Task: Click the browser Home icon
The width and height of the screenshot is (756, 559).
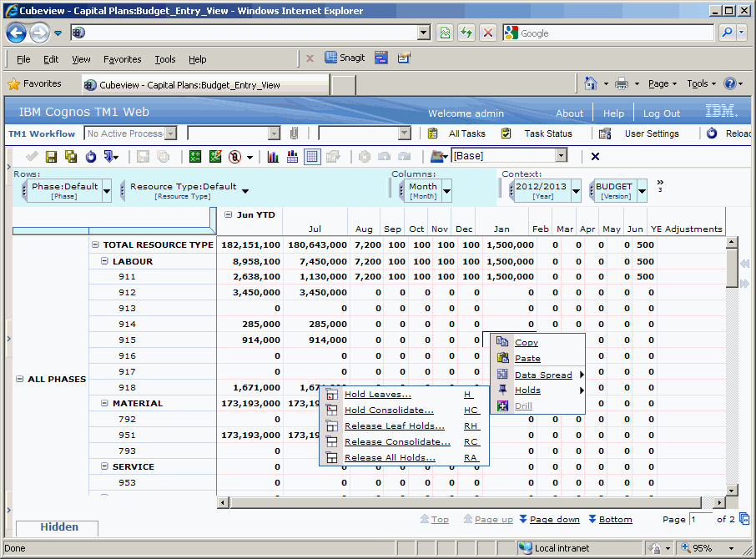Action: 591,83
